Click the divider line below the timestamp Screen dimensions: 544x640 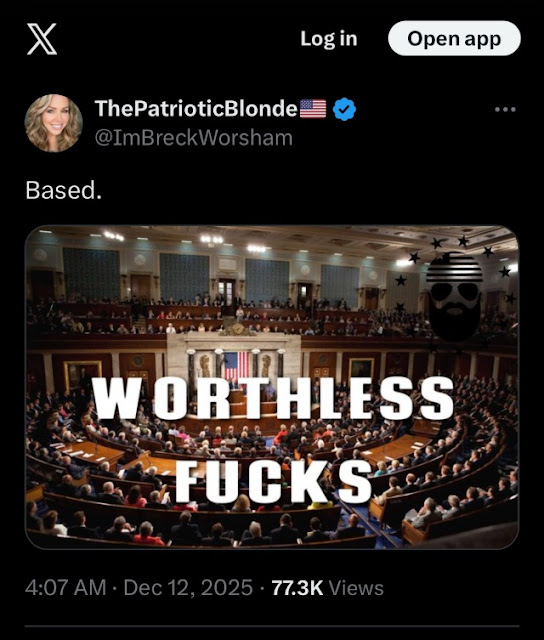(x=272, y=626)
